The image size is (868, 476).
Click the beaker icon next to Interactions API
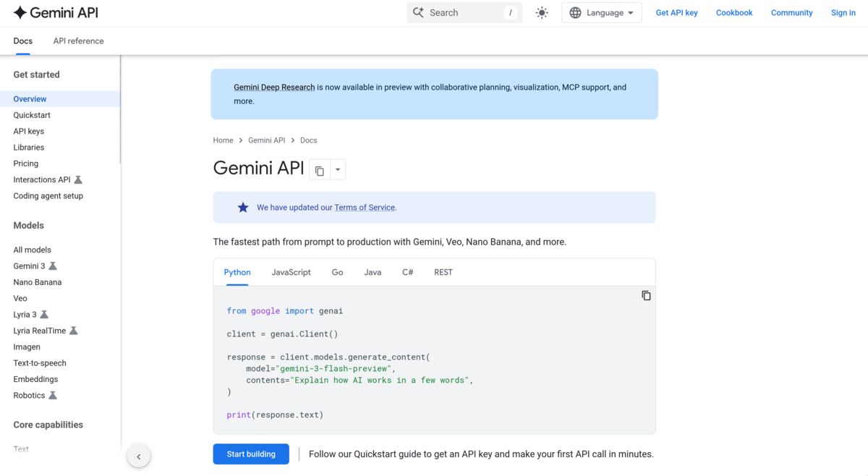(78, 179)
